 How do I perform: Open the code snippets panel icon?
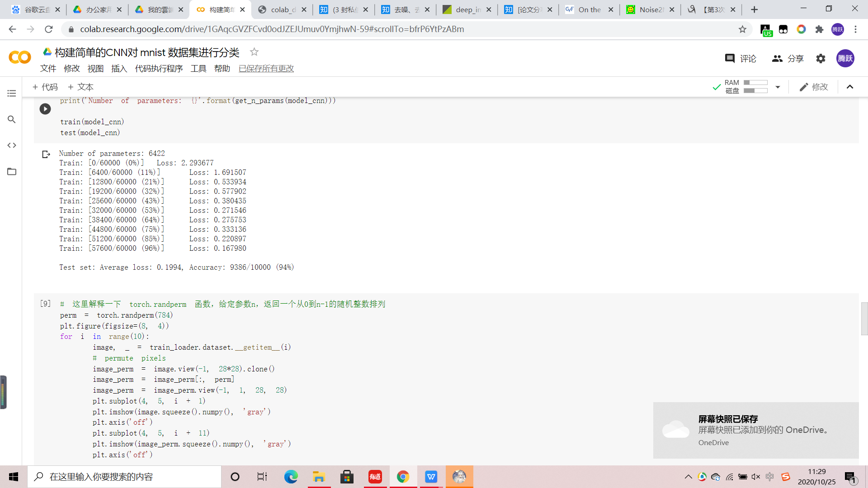click(x=12, y=145)
